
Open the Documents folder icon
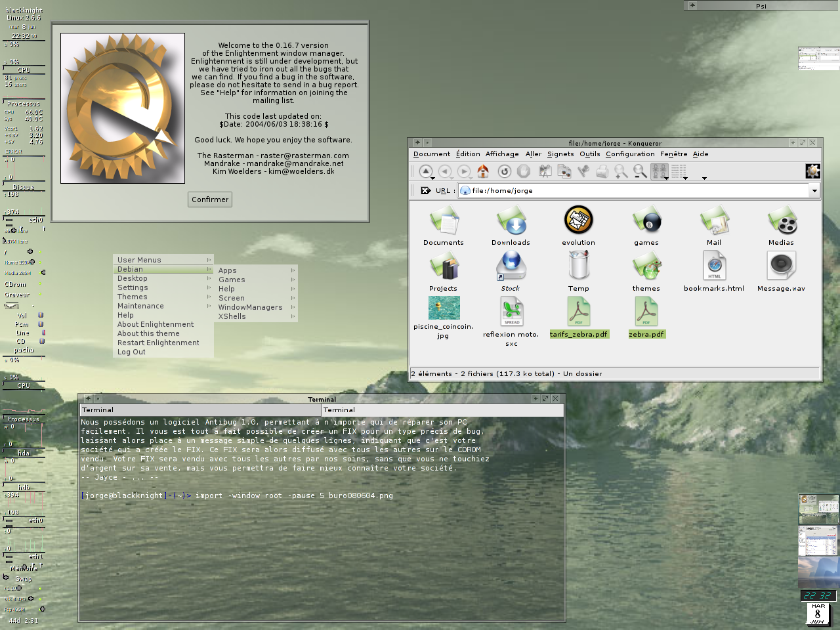point(444,220)
